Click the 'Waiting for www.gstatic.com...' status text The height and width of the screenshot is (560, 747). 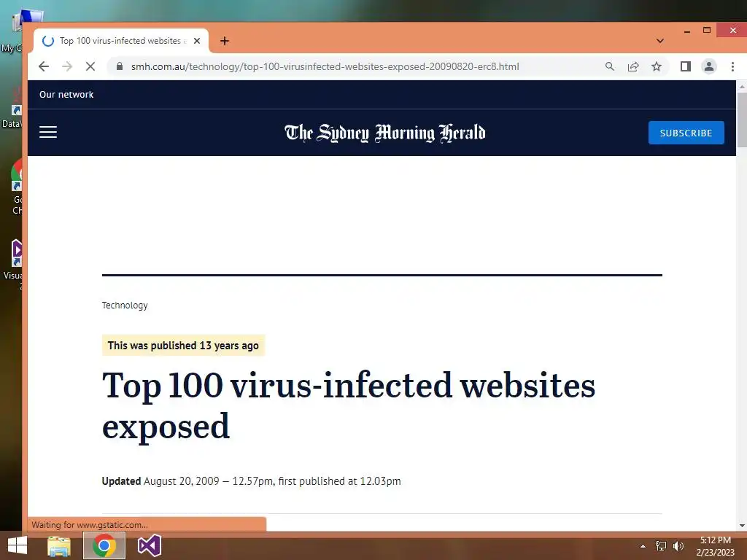pos(90,525)
